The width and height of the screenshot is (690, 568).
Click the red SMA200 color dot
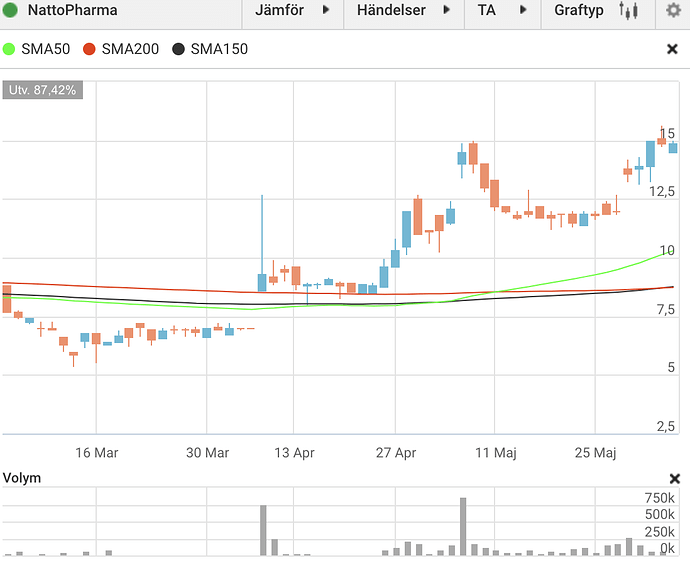(x=89, y=49)
